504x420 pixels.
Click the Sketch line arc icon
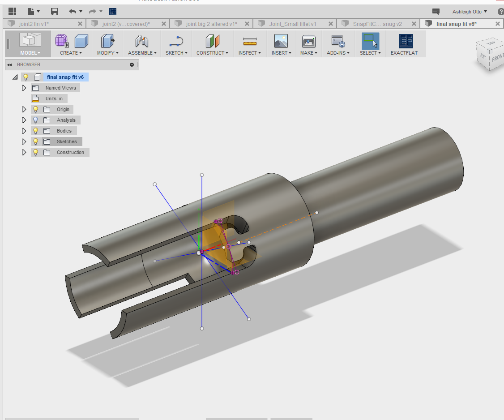pos(176,41)
